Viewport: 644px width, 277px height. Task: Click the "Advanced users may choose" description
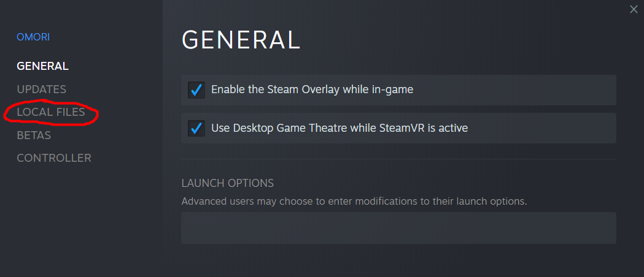(354, 201)
